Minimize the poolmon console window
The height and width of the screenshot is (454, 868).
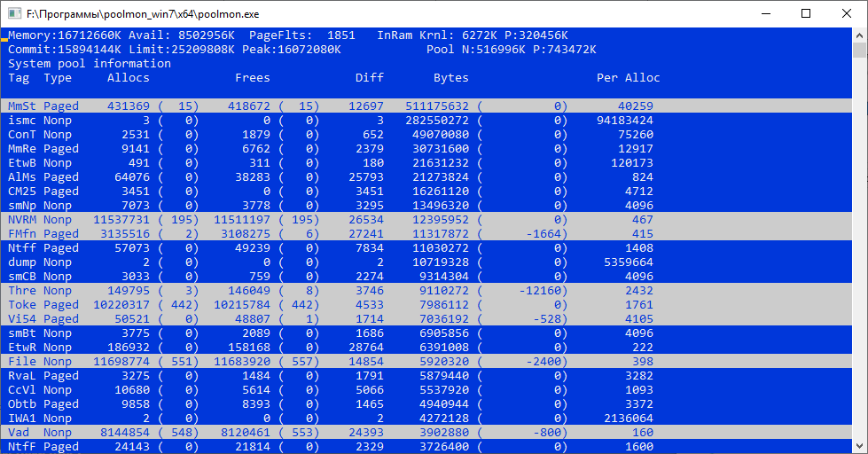(x=764, y=13)
